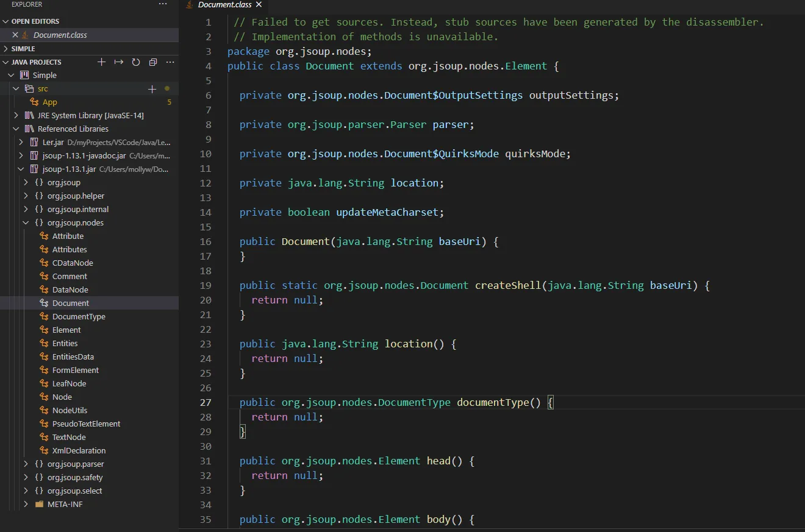
Task: Click the Node class icon
Action: [44, 397]
